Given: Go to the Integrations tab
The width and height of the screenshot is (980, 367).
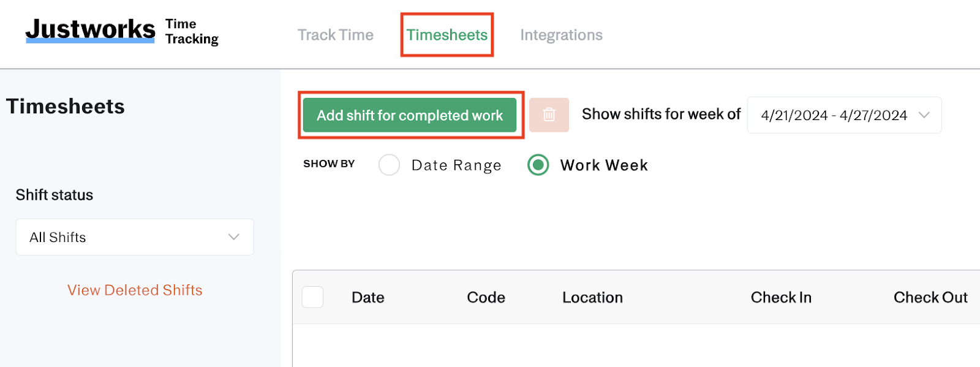Looking at the screenshot, I should pyautogui.click(x=561, y=35).
